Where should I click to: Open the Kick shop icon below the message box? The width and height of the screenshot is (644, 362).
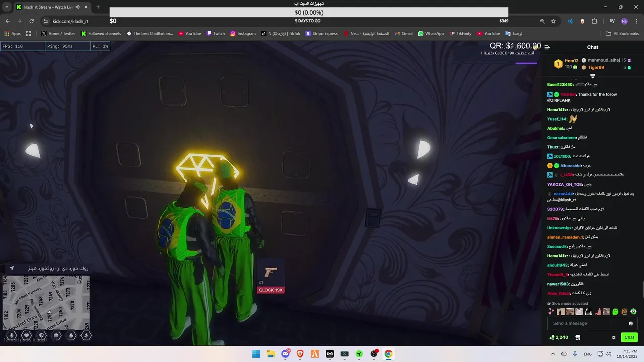pyautogui.click(x=578, y=337)
